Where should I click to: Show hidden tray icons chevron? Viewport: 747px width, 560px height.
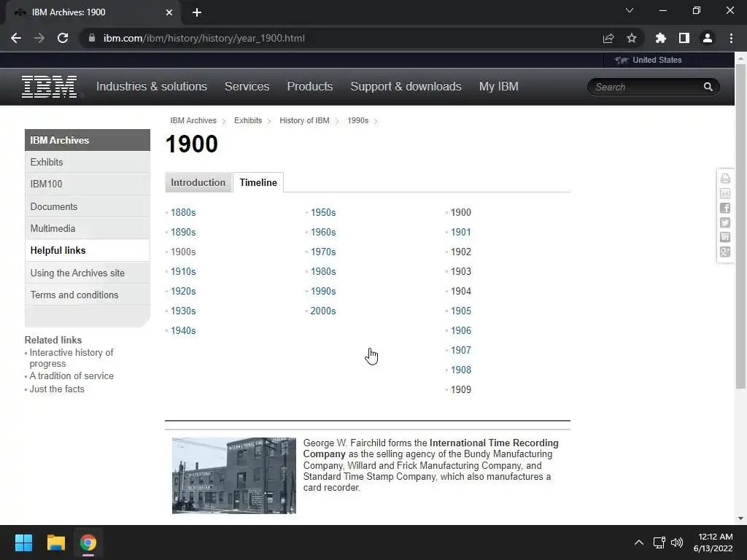pyautogui.click(x=639, y=542)
